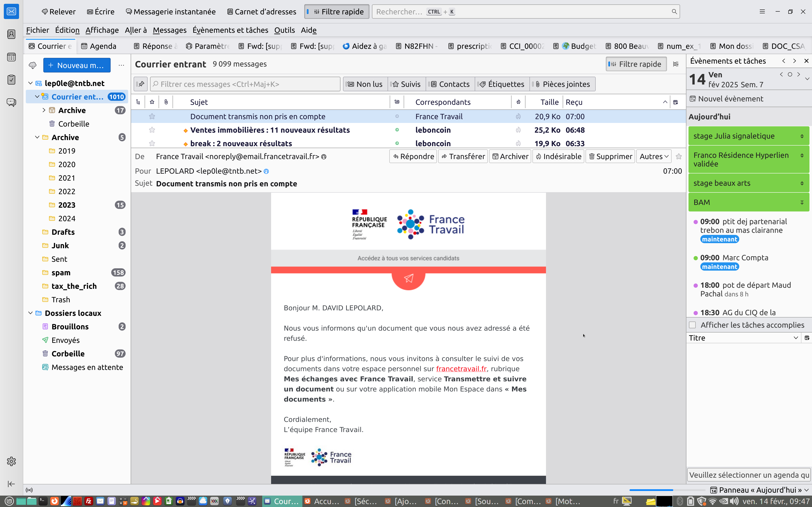The width and height of the screenshot is (812, 507).
Task: Open the Calendar space sidebar icon
Action: pyautogui.click(x=11, y=57)
